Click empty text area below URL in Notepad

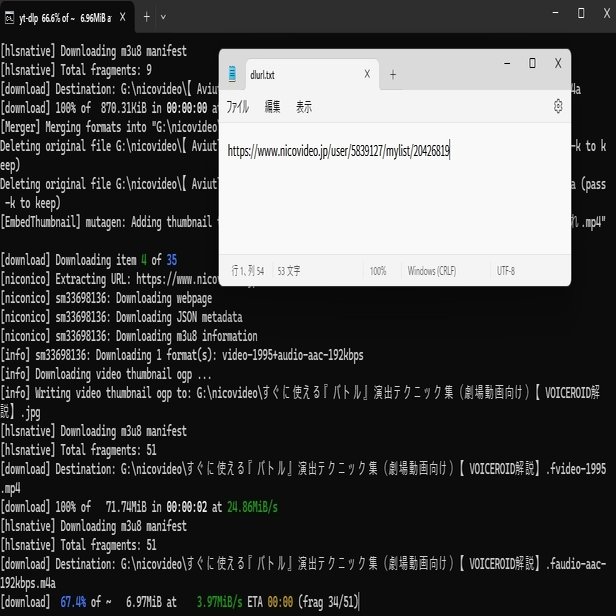click(395, 208)
